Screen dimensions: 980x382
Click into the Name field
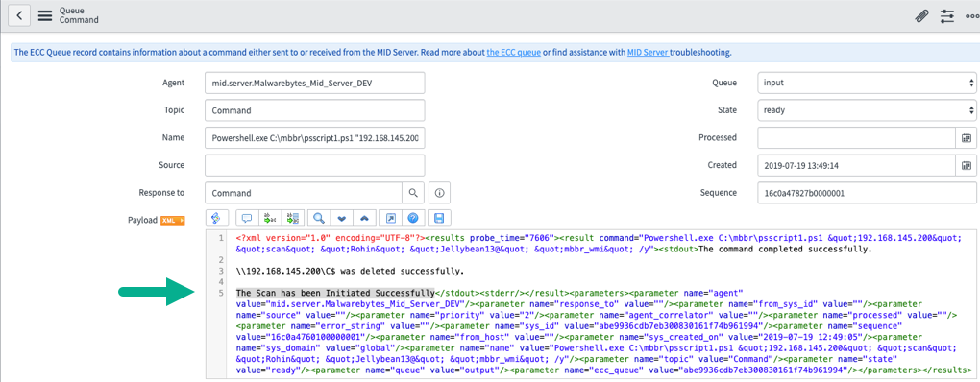tap(314, 137)
